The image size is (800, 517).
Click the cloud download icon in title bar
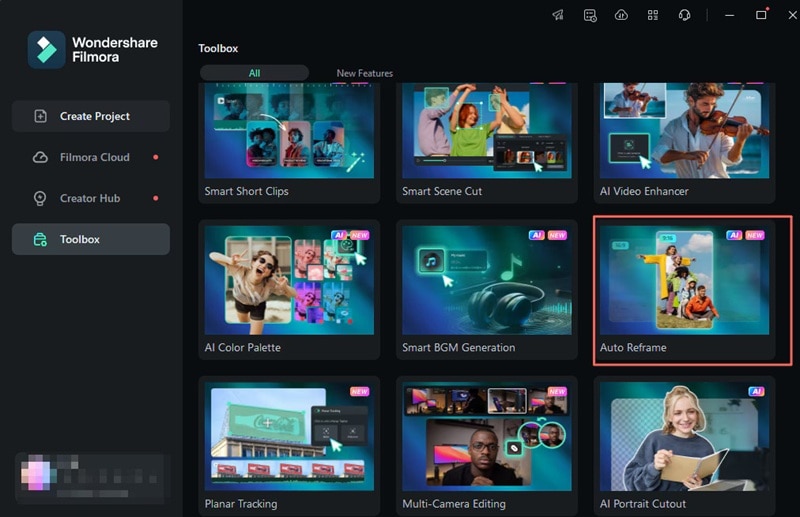(621, 15)
